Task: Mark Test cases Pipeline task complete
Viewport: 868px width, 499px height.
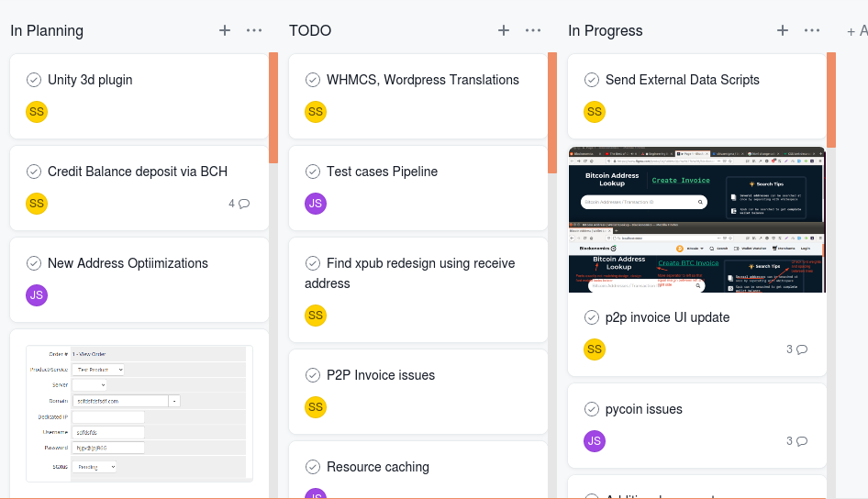Action: 313,172
